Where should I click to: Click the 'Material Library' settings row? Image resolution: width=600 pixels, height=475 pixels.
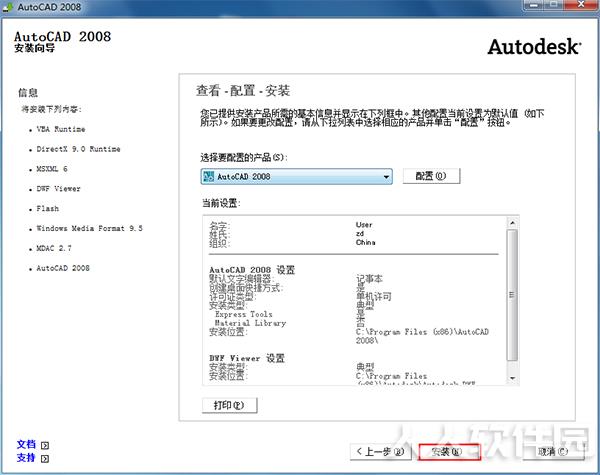[x=250, y=323]
